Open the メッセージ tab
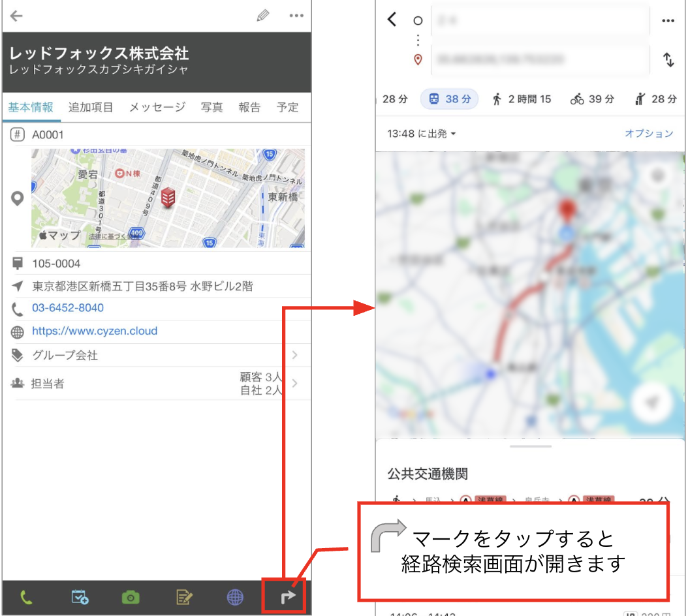688x616 pixels. (x=157, y=107)
